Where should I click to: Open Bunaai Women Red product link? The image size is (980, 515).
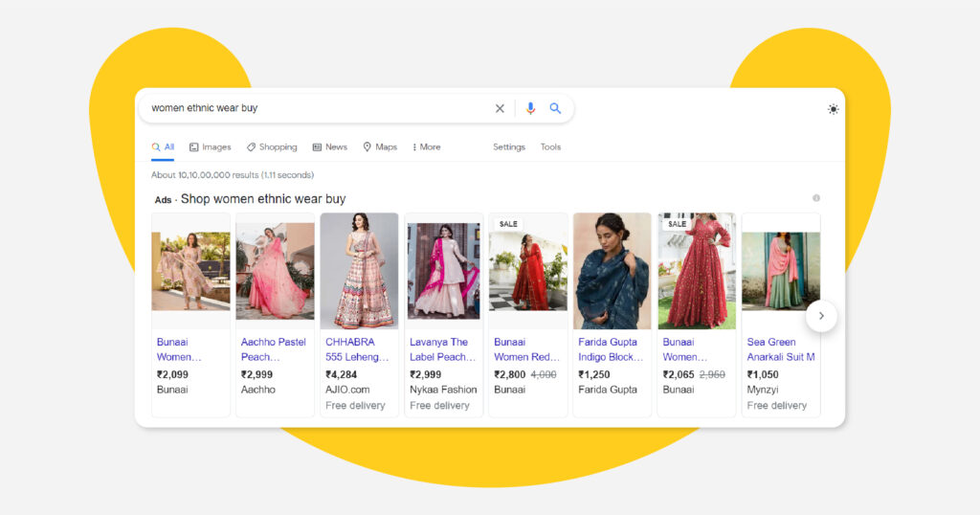(526, 349)
